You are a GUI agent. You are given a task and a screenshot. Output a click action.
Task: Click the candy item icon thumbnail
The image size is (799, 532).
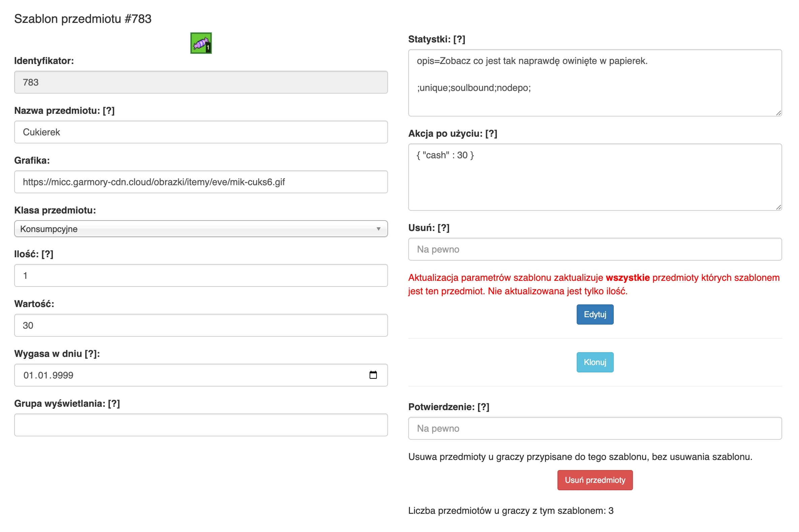coord(201,43)
